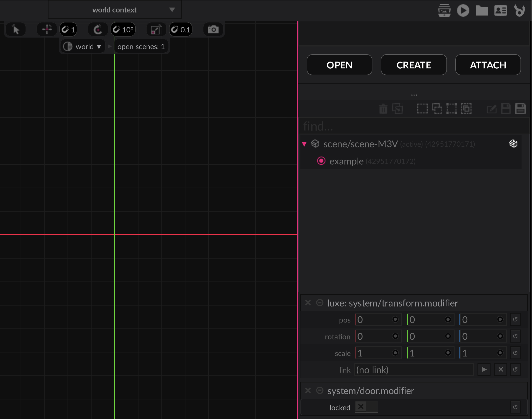Open the folder icon in top bar
The height and width of the screenshot is (419, 532).
point(482,11)
